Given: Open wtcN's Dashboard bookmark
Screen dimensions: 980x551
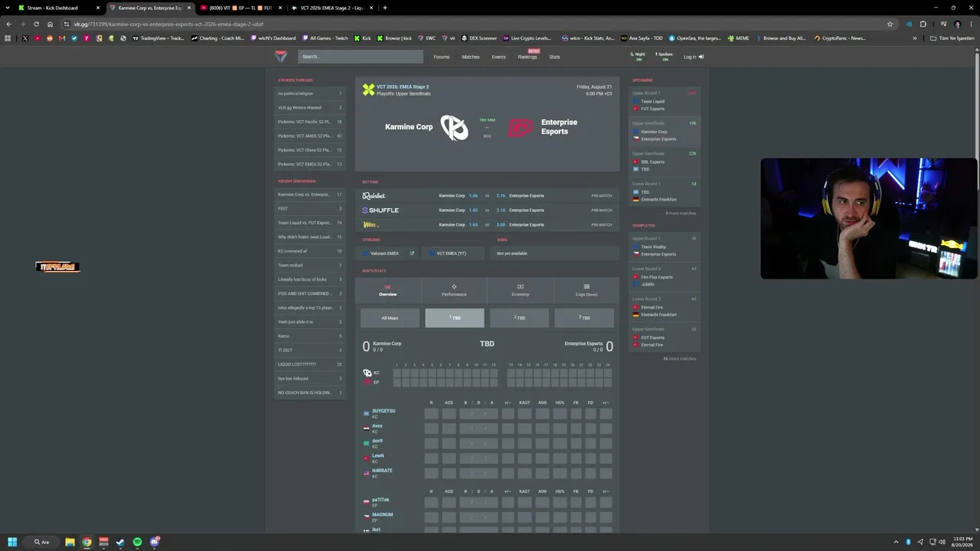Looking at the screenshot, I should pyautogui.click(x=273, y=38).
